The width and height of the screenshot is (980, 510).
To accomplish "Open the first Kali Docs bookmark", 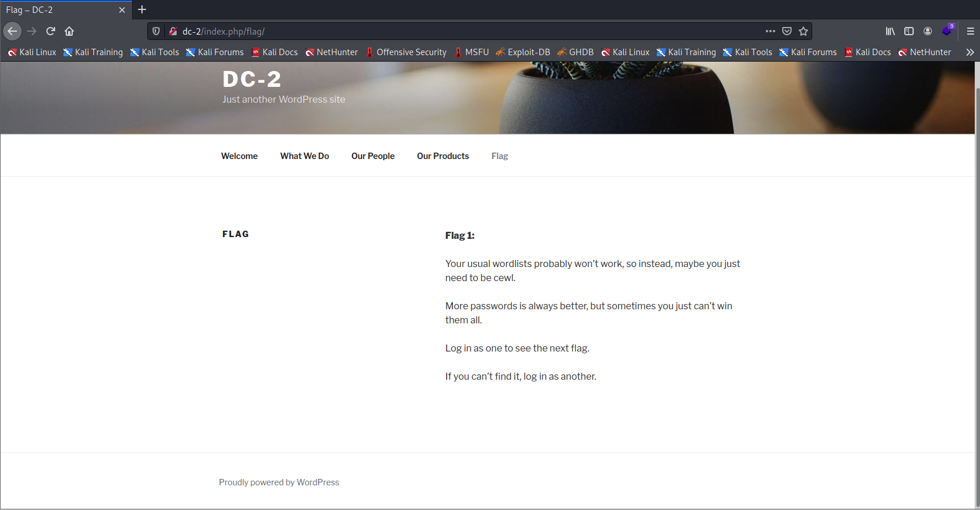I will pos(275,52).
